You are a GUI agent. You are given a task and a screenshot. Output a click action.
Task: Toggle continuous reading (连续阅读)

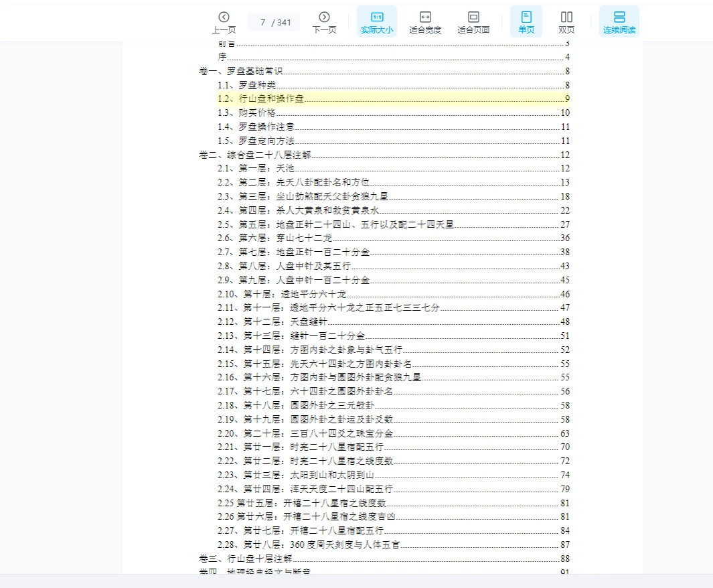(x=619, y=22)
